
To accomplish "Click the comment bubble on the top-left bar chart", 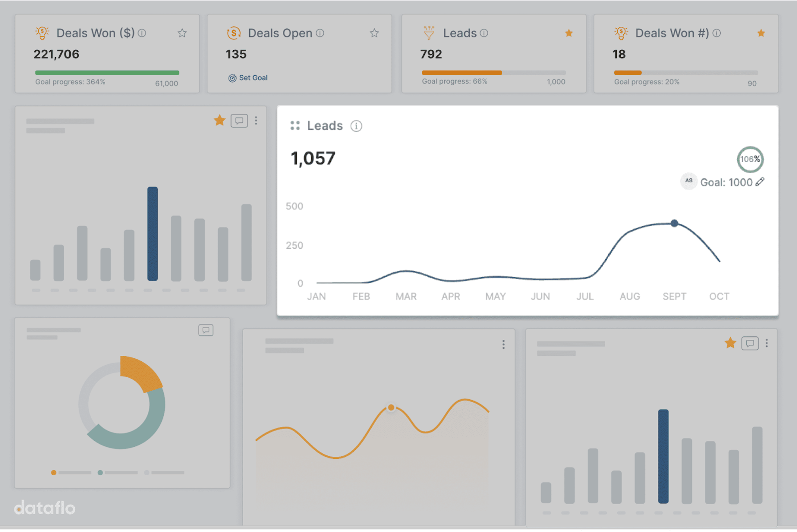I will tap(240, 120).
